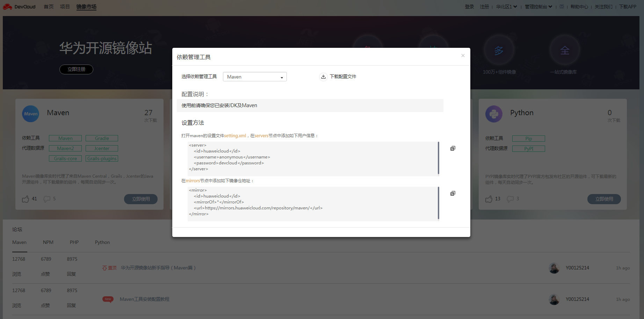The height and width of the screenshot is (319, 644).
Task: Click the DevCloud logo in the top bar
Action: click(x=19, y=6)
